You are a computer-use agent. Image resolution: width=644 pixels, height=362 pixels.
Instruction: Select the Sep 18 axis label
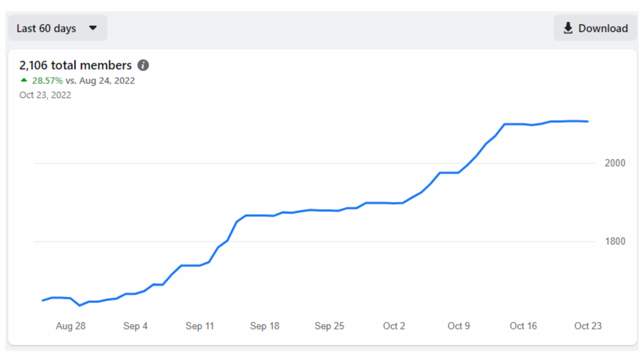(x=265, y=326)
